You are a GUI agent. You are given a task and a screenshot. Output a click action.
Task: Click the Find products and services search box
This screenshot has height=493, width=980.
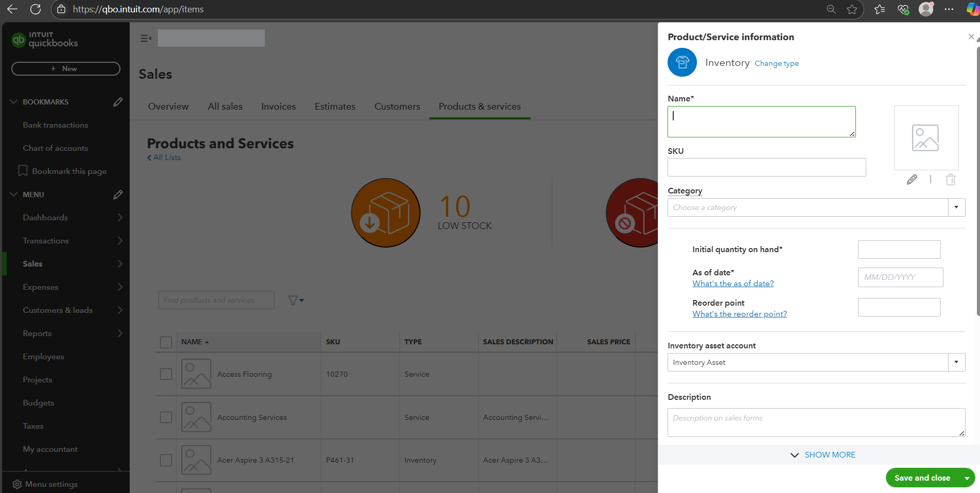pyautogui.click(x=216, y=300)
